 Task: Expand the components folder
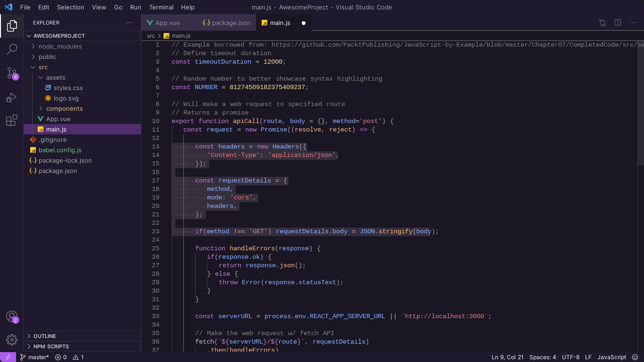coord(83,108)
